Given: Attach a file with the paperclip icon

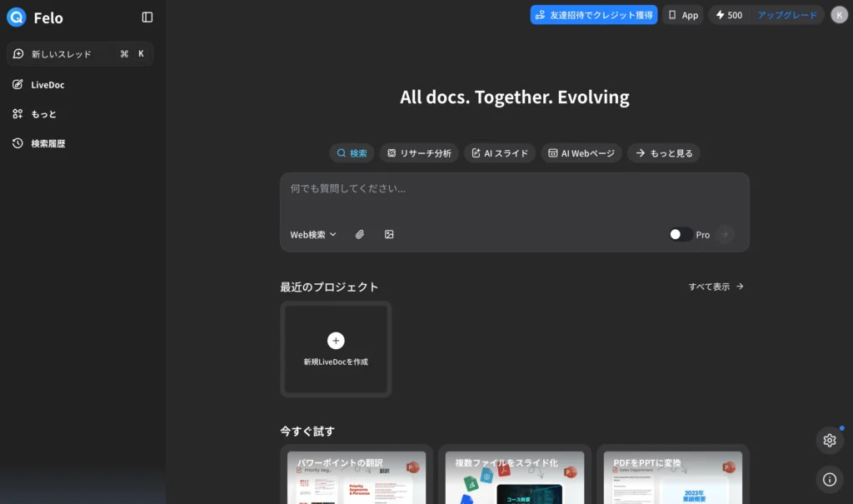Looking at the screenshot, I should click(x=360, y=234).
